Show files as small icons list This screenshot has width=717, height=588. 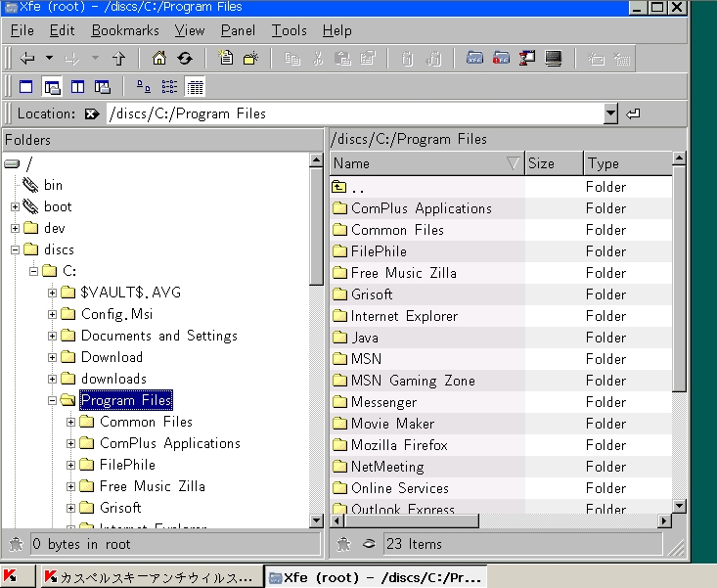(169, 86)
